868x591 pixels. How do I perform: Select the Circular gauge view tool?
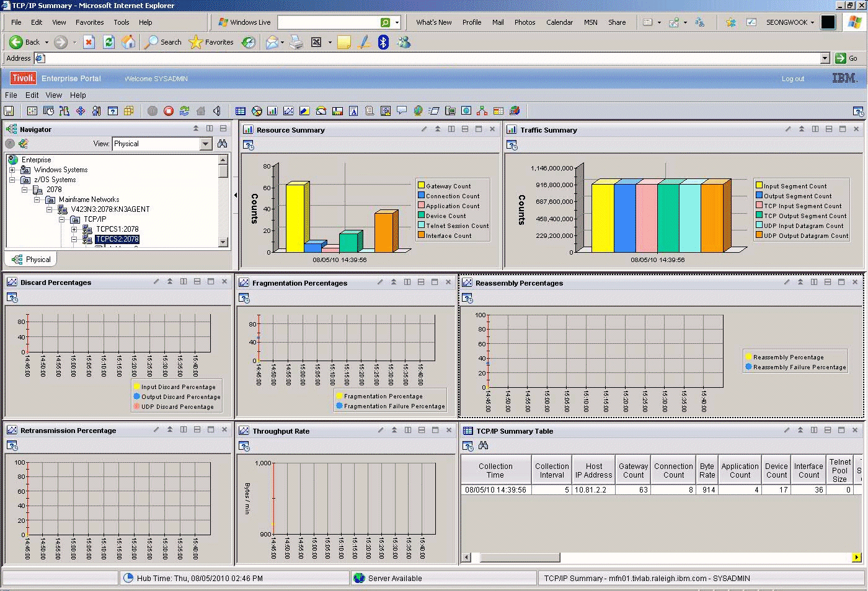321,111
